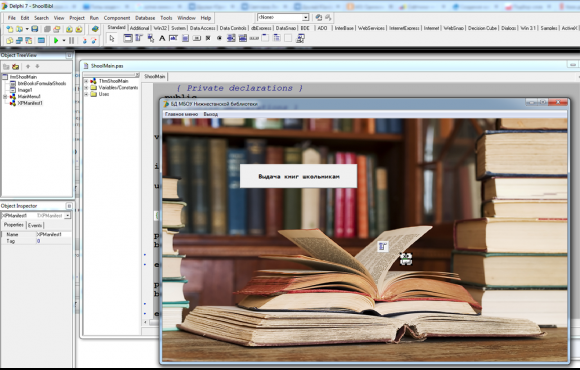Select the RadioButton component in palette
The width and height of the screenshot is (580, 370).
tap(219, 38)
